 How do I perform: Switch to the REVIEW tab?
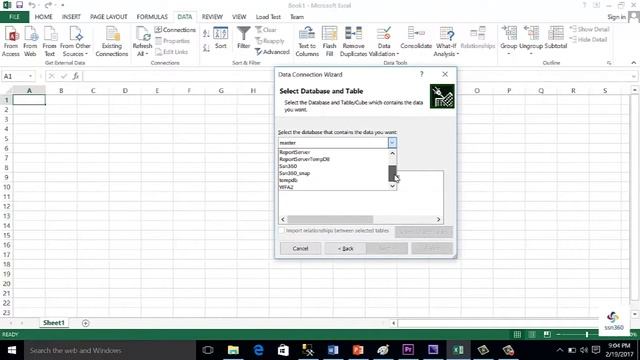point(212,17)
